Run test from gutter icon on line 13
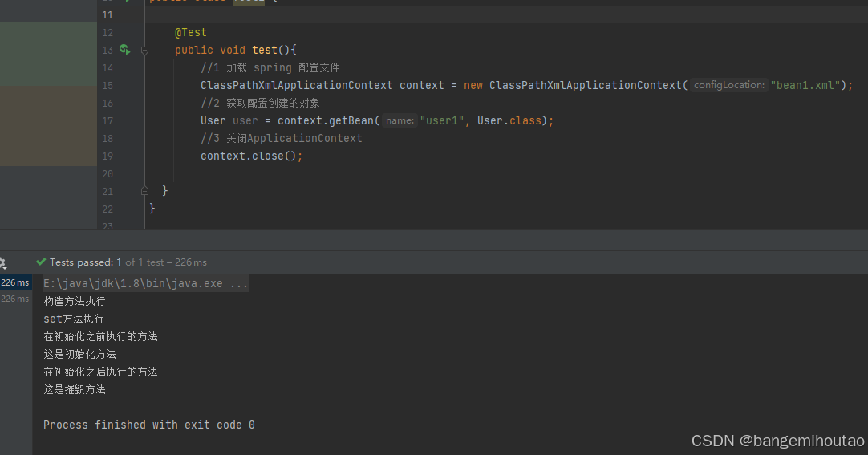This screenshot has width=868, height=455. coord(125,50)
